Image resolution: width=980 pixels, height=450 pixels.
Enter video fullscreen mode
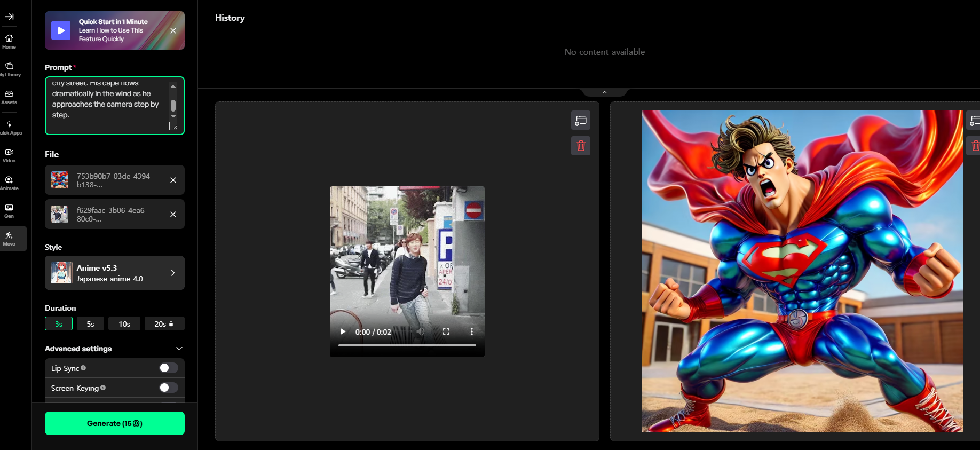pos(446,331)
